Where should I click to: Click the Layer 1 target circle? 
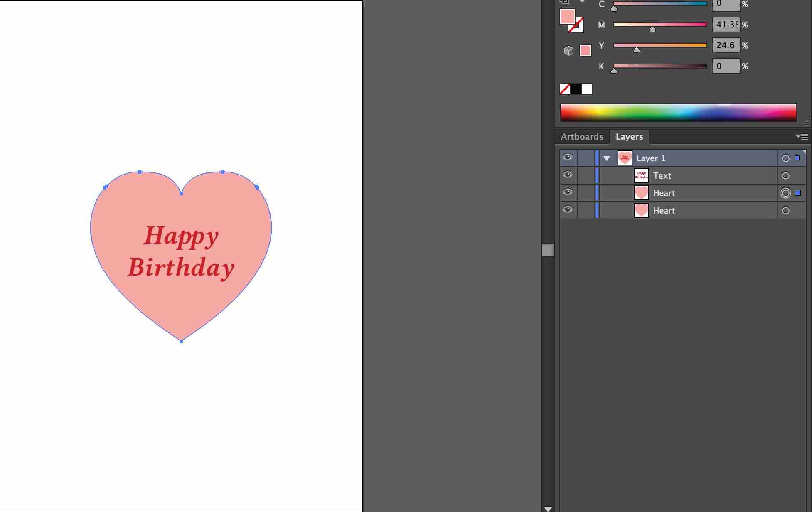785,158
